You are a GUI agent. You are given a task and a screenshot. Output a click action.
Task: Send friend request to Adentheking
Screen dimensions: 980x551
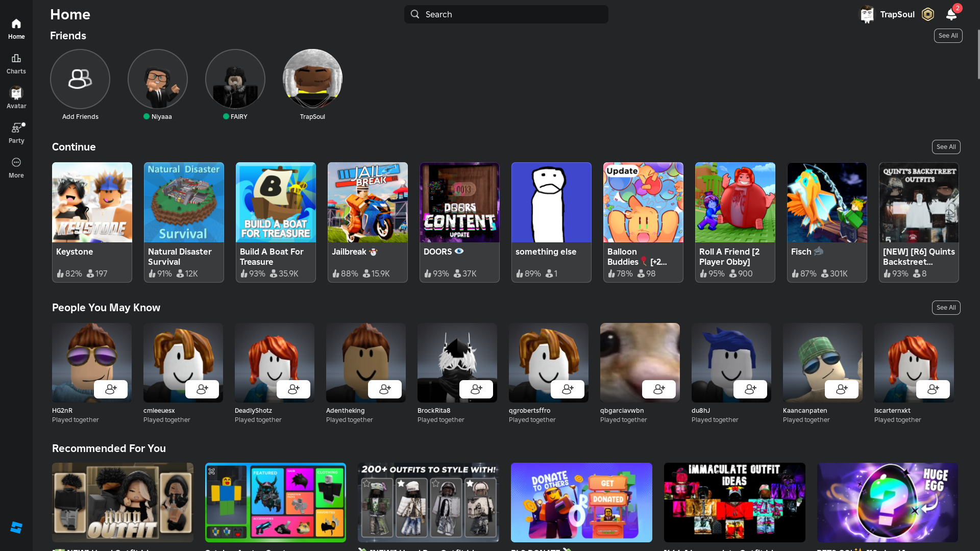(x=385, y=389)
